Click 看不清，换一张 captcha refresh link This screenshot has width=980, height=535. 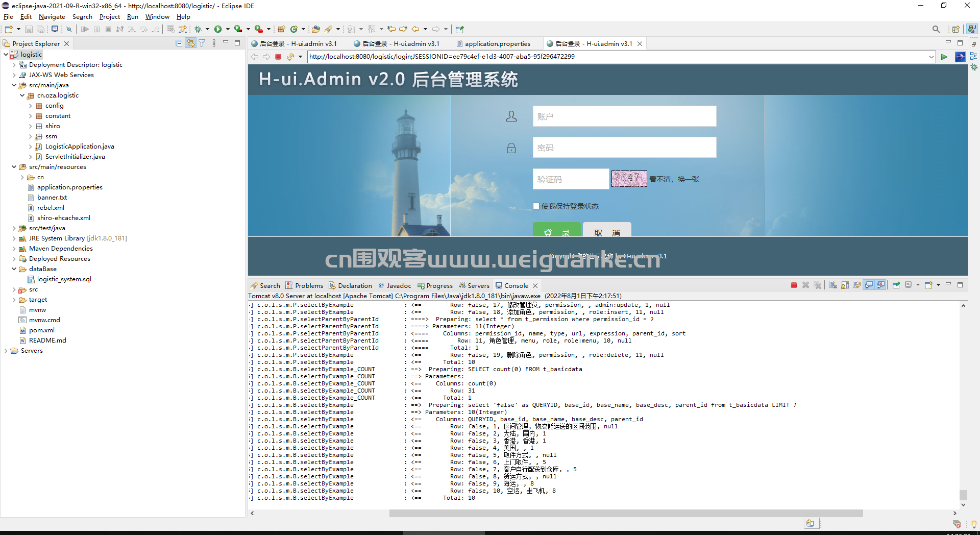(674, 179)
